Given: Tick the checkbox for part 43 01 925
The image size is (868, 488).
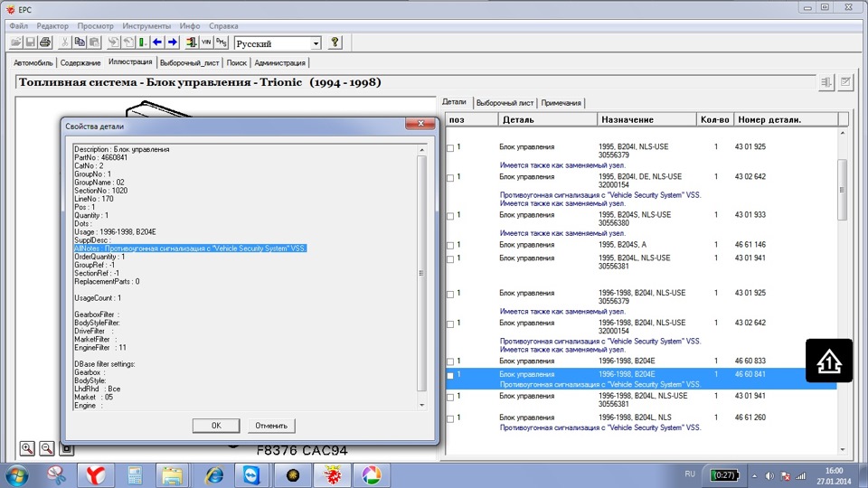Looking at the screenshot, I should tap(450, 147).
